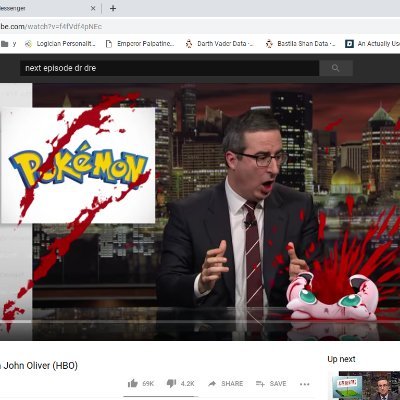
Task: Open the An Actually Useful bookmark
Action: tap(372, 44)
